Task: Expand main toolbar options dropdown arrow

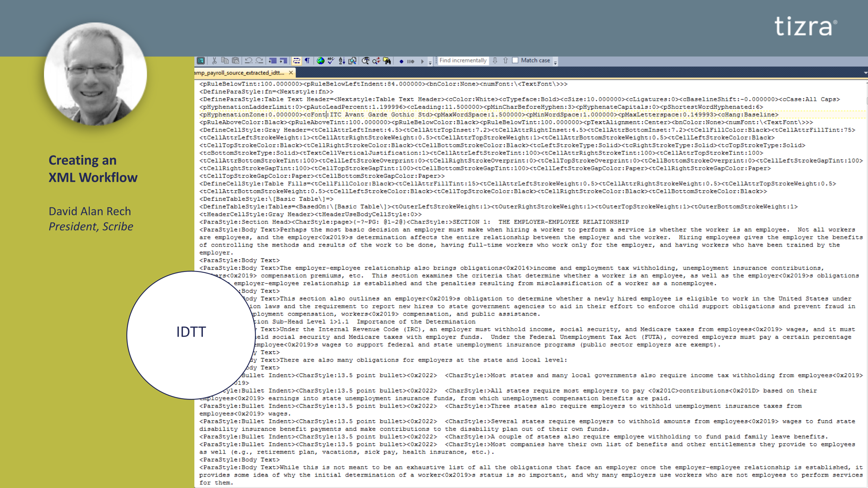Action: 430,63
